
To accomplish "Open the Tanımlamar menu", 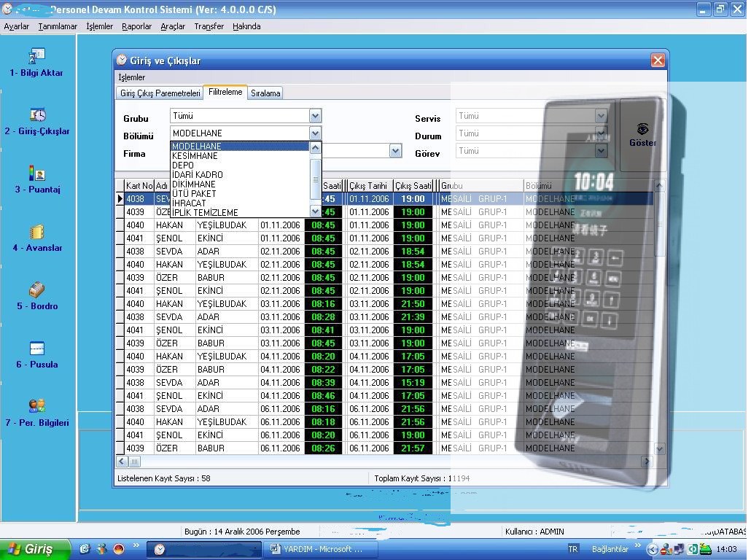I will (x=58, y=26).
